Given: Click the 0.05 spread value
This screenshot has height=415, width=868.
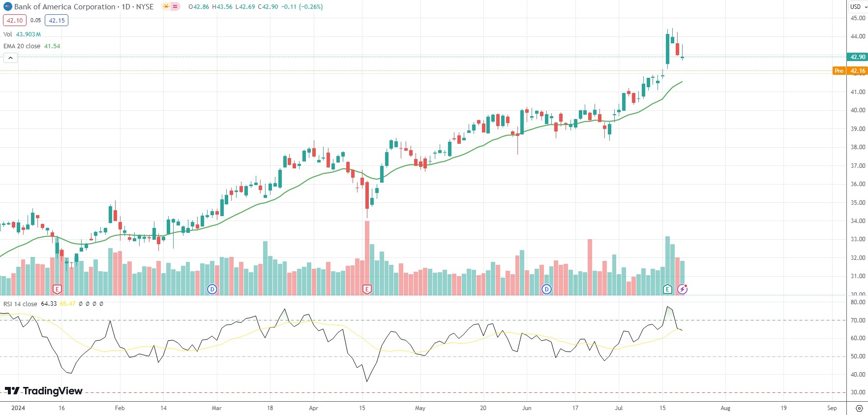Looking at the screenshot, I should click(35, 21).
